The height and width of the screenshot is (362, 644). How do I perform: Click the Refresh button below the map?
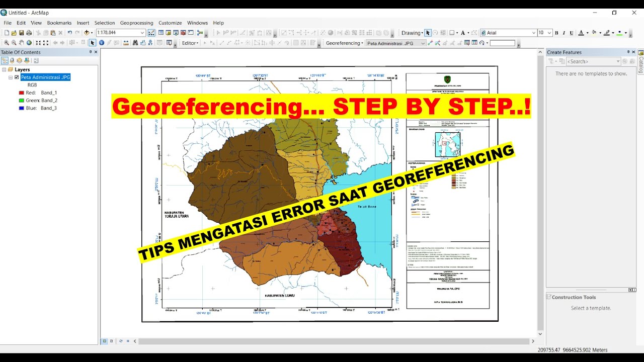tap(121, 341)
